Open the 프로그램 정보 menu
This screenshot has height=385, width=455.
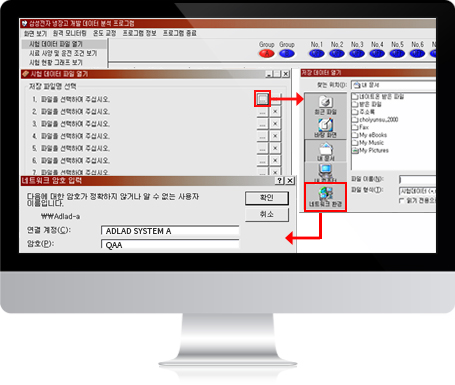pyautogui.click(x=139, y=33)
